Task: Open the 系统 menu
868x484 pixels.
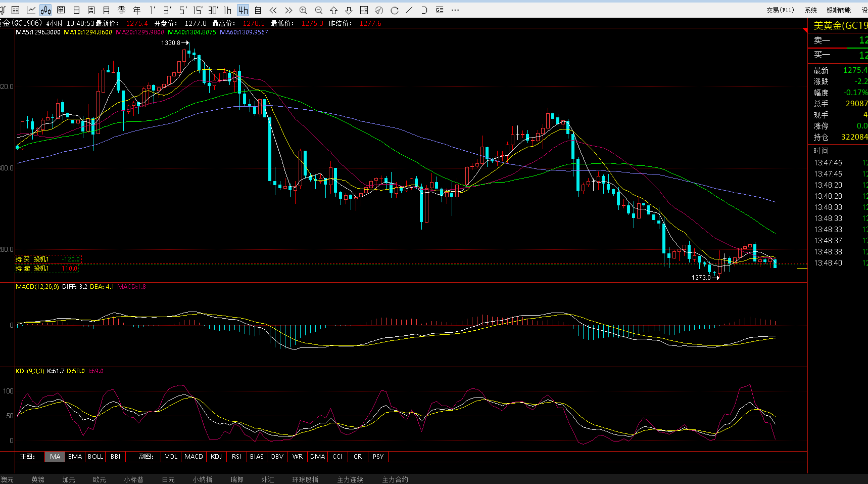Action: (811, 10)
